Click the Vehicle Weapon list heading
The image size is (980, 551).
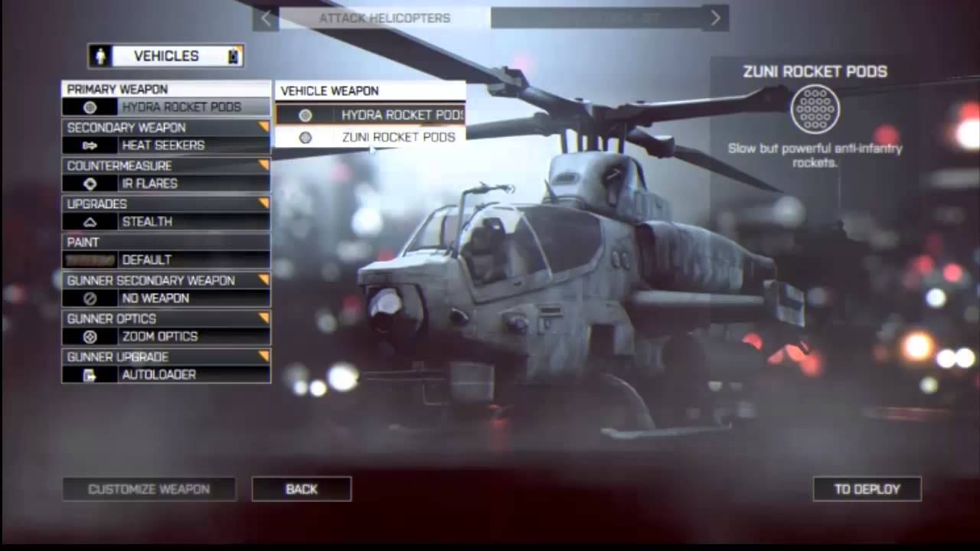pos(371,91)
